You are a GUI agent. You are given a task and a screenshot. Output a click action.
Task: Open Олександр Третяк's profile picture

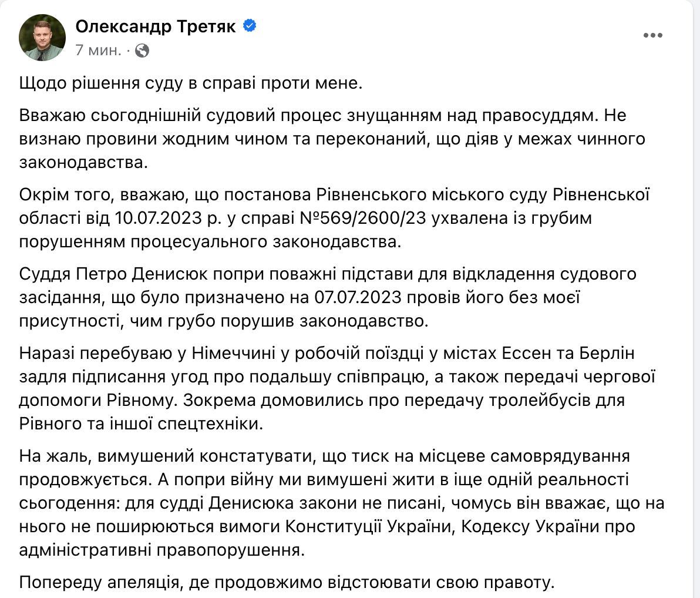pos(42,38)
